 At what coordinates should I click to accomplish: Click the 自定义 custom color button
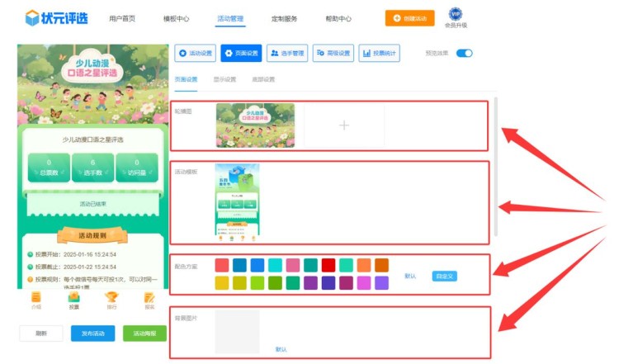click(x=444, y=276)
